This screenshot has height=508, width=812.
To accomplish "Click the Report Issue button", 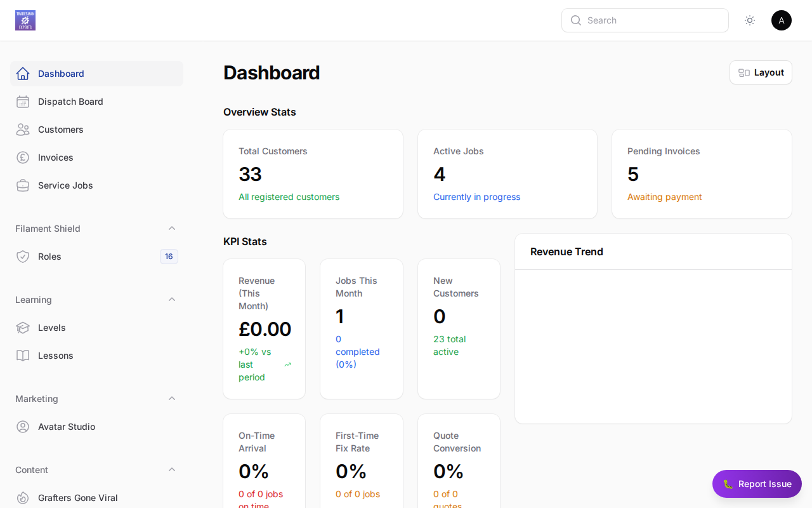I will tap(757, 484).
